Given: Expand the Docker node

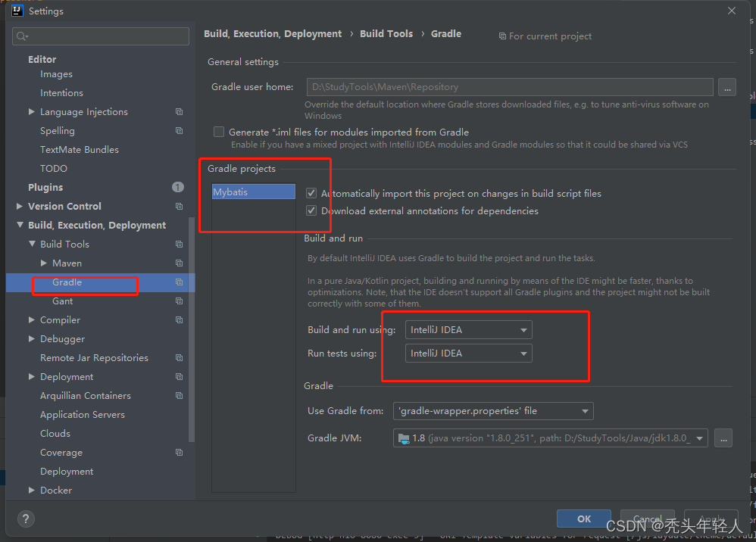Looking at the screenshot, I should coord(31,490).
